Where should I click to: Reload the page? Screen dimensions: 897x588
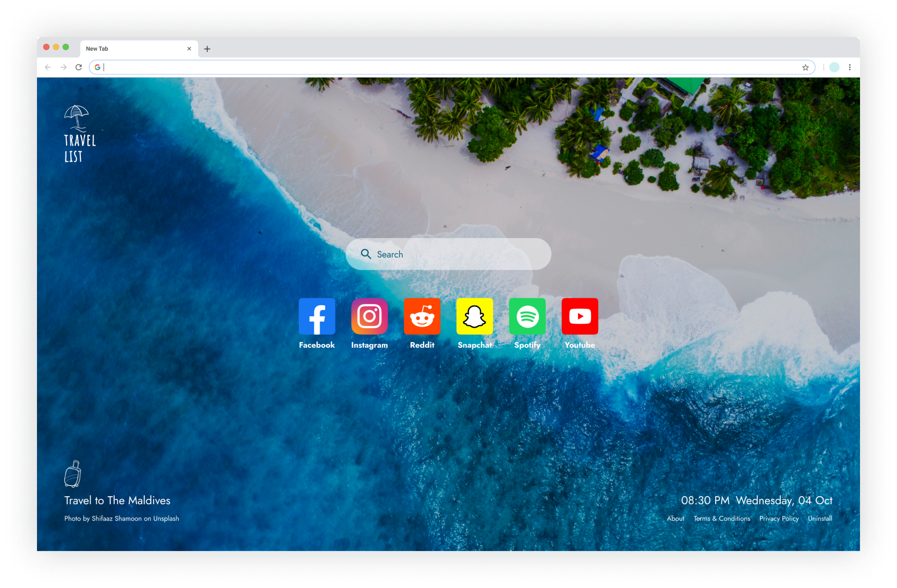pos(79,68)
